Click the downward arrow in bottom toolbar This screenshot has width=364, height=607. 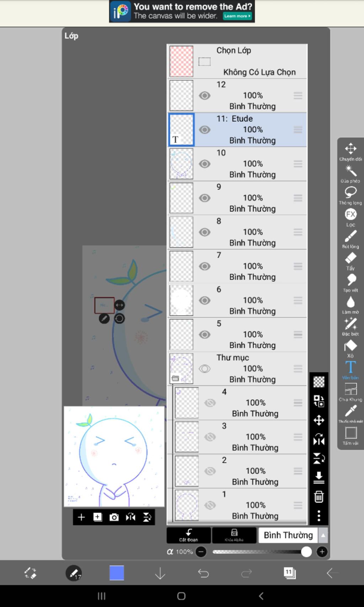[x=160, y=573]
